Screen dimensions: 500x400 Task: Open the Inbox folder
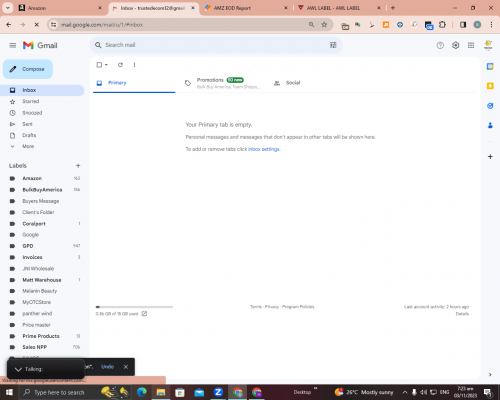pos(42,90)
